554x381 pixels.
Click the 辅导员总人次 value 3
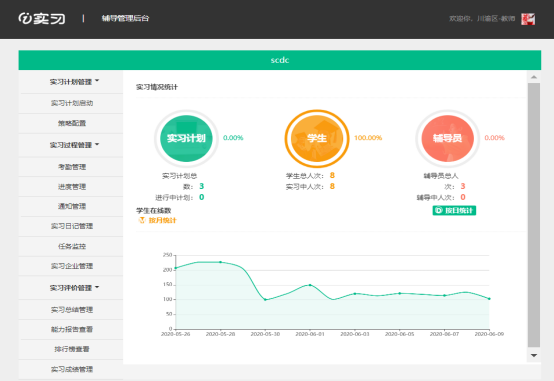pos(463,186)
